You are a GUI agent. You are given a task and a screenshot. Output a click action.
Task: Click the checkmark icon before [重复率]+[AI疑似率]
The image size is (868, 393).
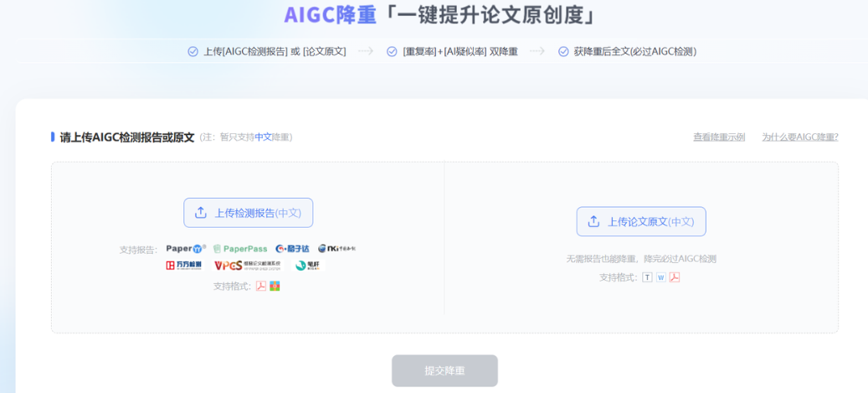[392, 52]
